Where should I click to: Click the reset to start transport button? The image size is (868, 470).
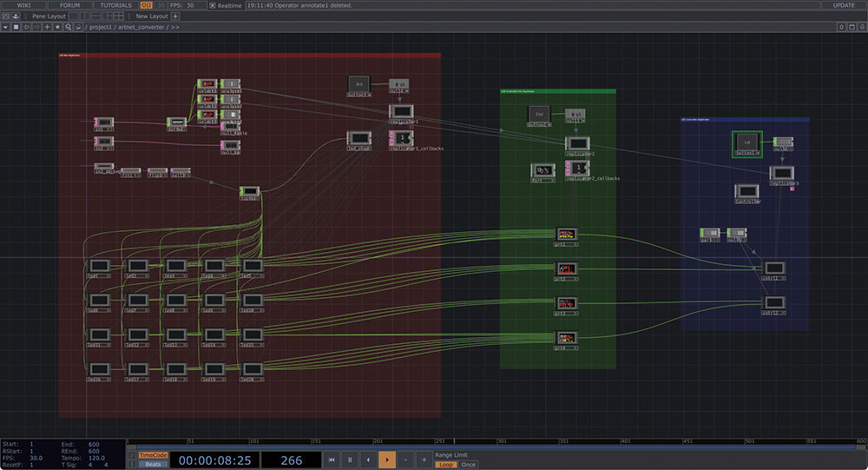click(x=332, y=460)
